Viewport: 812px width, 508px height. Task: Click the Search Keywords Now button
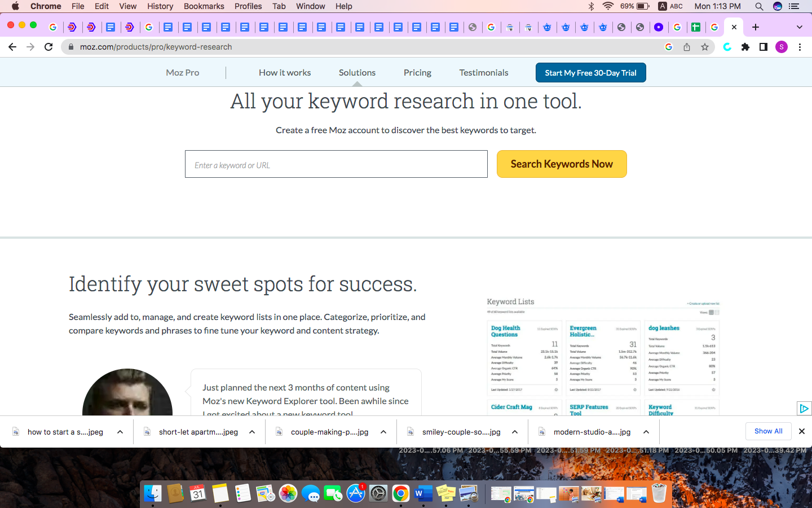[x=562, y=164]
